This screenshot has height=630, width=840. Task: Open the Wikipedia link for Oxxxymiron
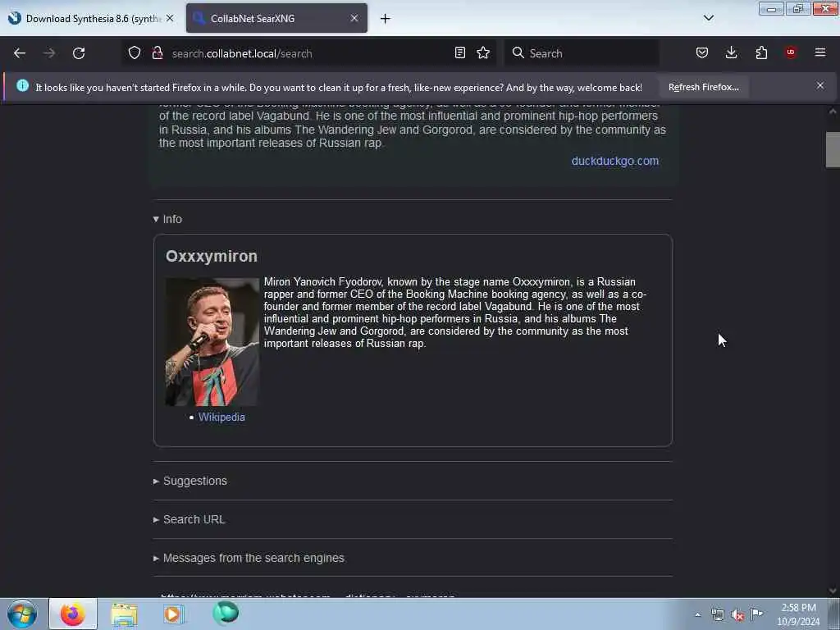tap(221, 417)
